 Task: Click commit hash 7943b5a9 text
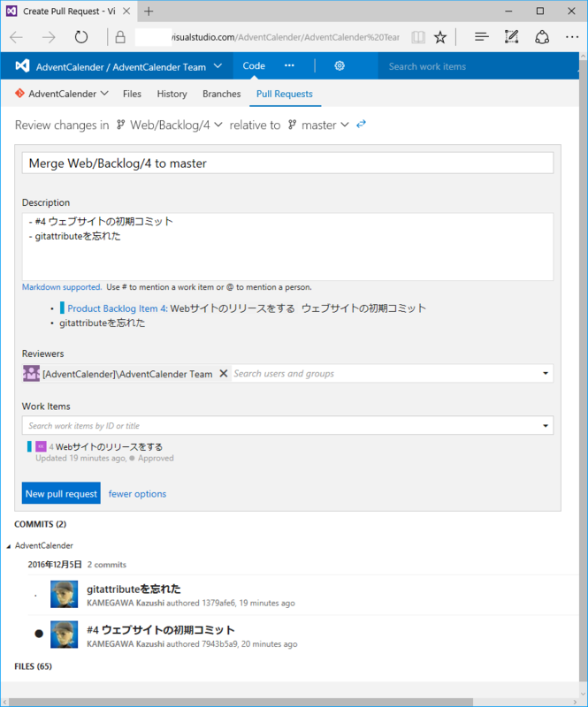pos(219,644)
